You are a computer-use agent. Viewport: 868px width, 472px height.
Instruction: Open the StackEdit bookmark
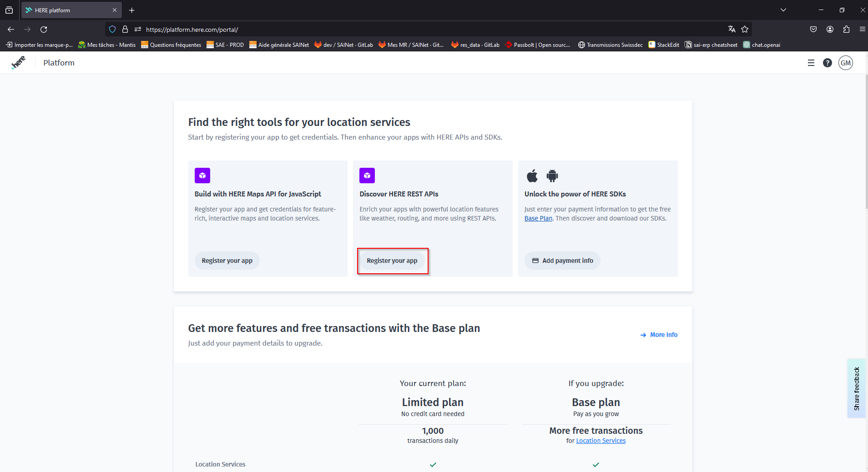pos(664,45)
